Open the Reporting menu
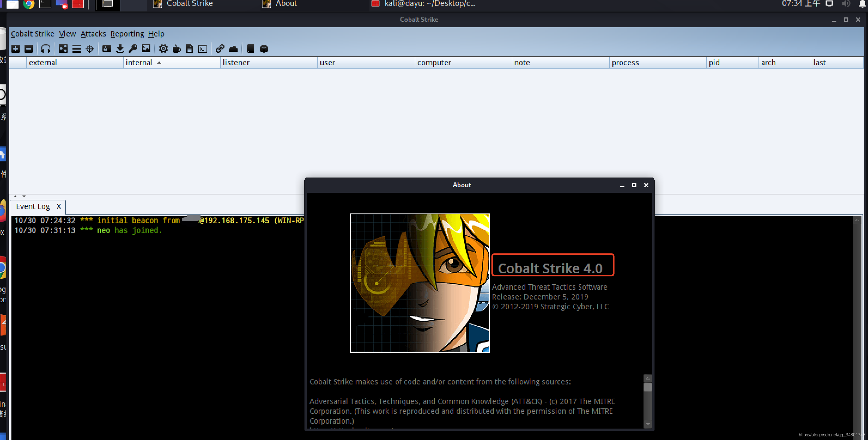Image resolution: width=868 pixels, height=440 pixels. click(x=127, y=34)
